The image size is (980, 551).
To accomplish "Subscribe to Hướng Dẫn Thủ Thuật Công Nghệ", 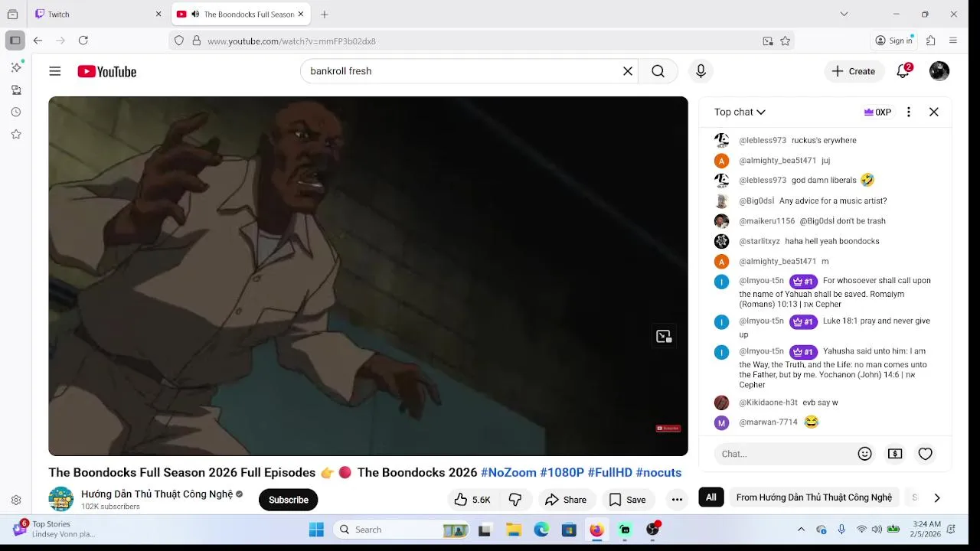I will (x=288, y=500).
